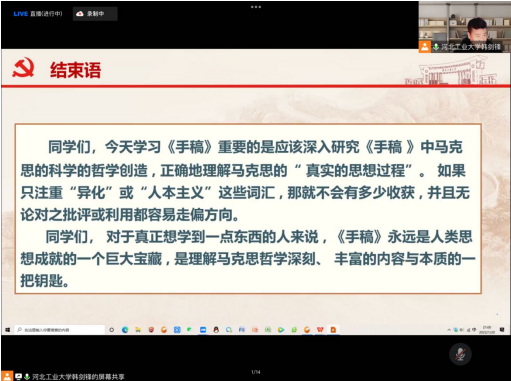The width and height of the screenshot is (511, 381).
Task: Click the blue meeting app icon left of QQ
Action: click(x=203, y=330)
